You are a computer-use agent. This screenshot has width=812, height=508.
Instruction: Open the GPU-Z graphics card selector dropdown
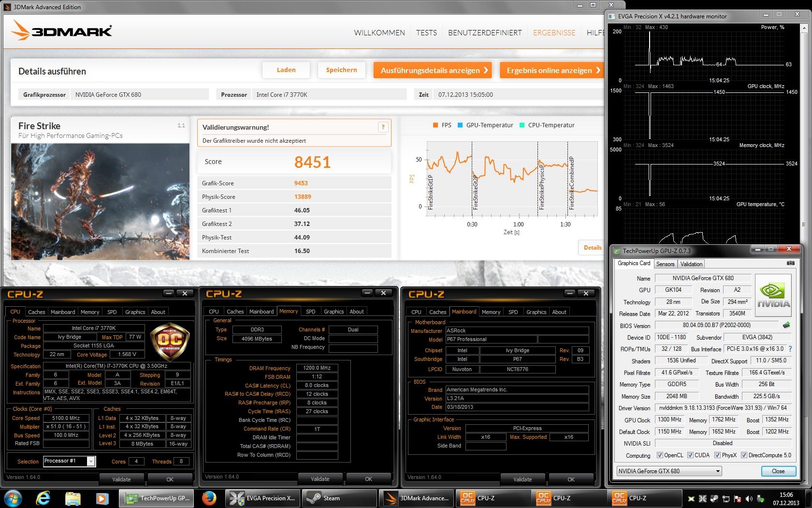pyautogui.click(x=669, y=471)
